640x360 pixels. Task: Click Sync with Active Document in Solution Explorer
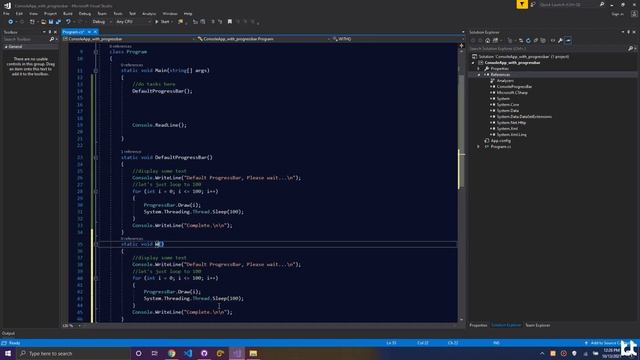pos(521,40)
